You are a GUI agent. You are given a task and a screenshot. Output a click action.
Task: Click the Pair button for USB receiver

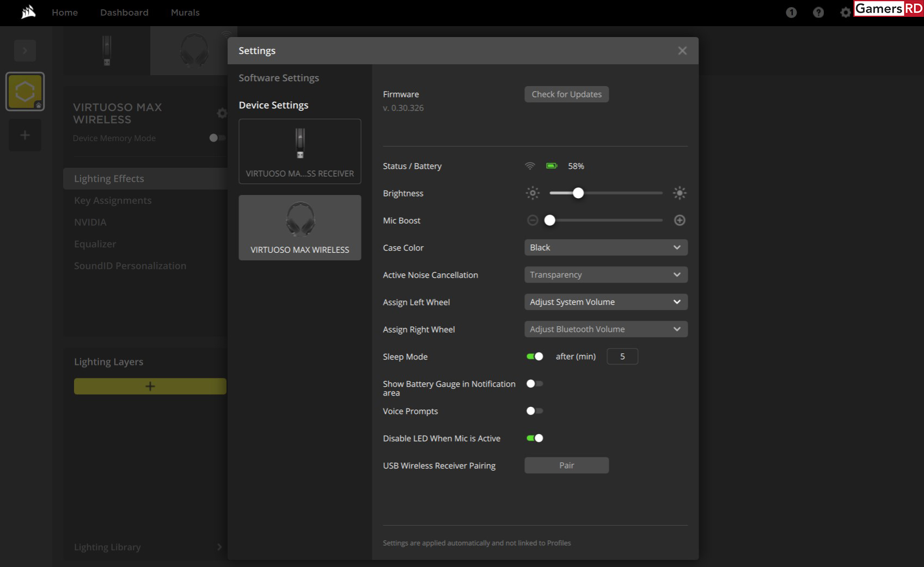[567, 465]
